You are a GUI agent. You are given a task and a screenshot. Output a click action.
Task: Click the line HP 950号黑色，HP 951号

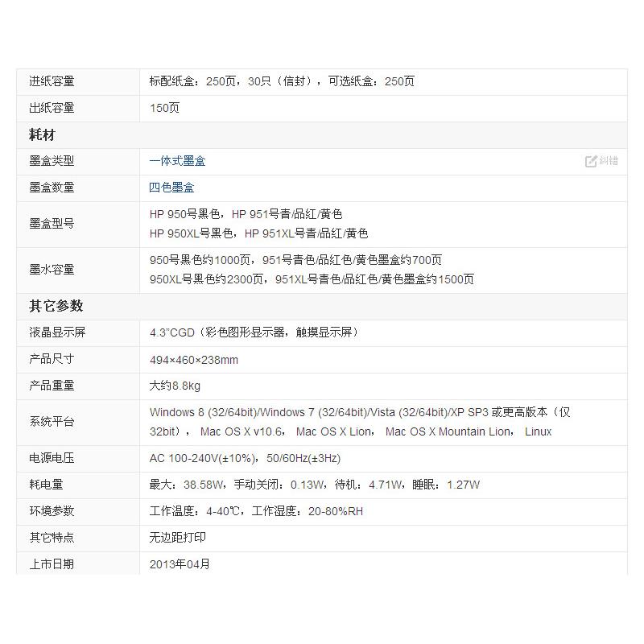point(246,214)
